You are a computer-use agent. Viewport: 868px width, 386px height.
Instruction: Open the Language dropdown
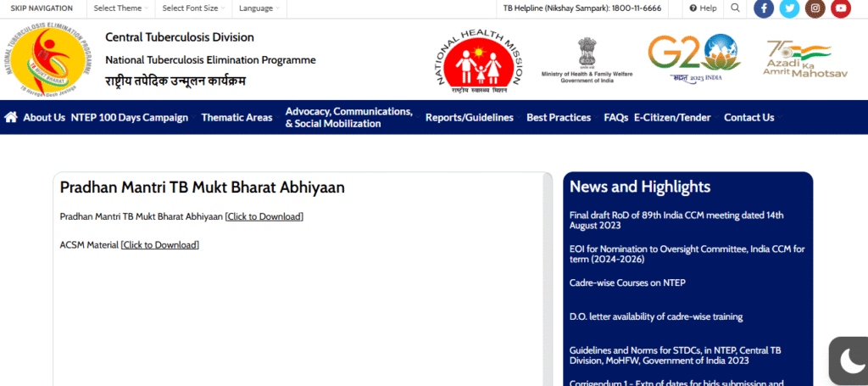[259, 8]
